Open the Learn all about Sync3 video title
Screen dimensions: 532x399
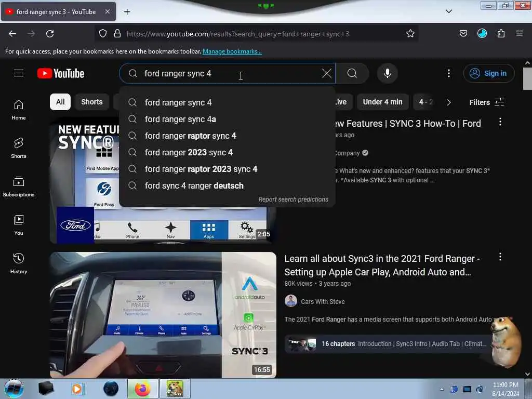click(382, 265)
